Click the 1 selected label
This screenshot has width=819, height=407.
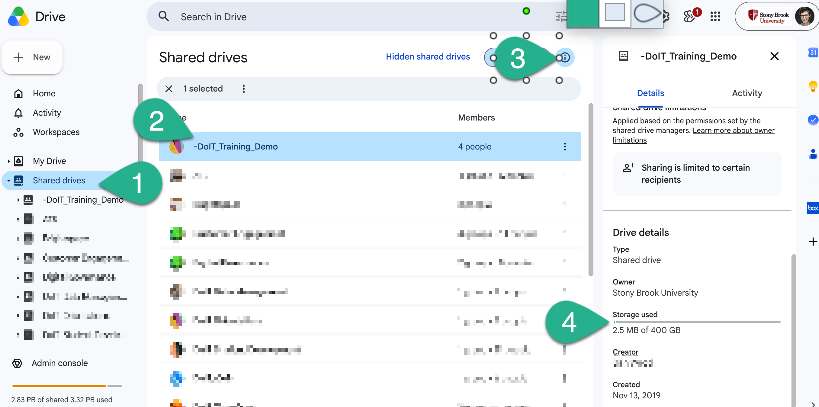pyautogui.click(x=203, y=89)
